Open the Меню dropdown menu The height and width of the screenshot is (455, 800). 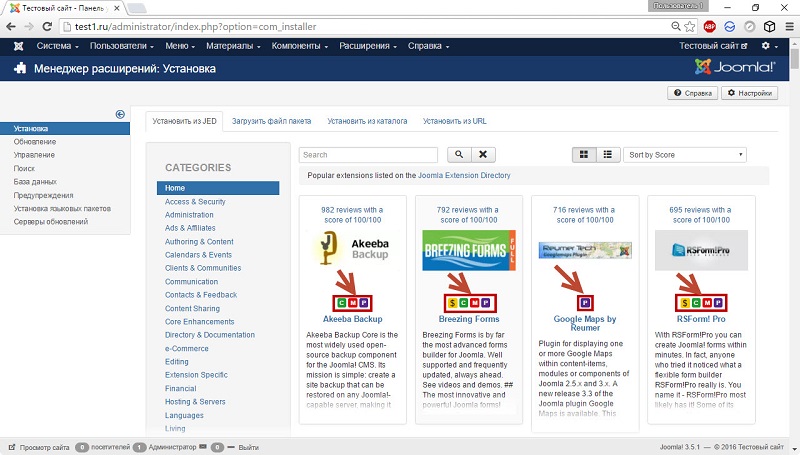tap(180, 46)
